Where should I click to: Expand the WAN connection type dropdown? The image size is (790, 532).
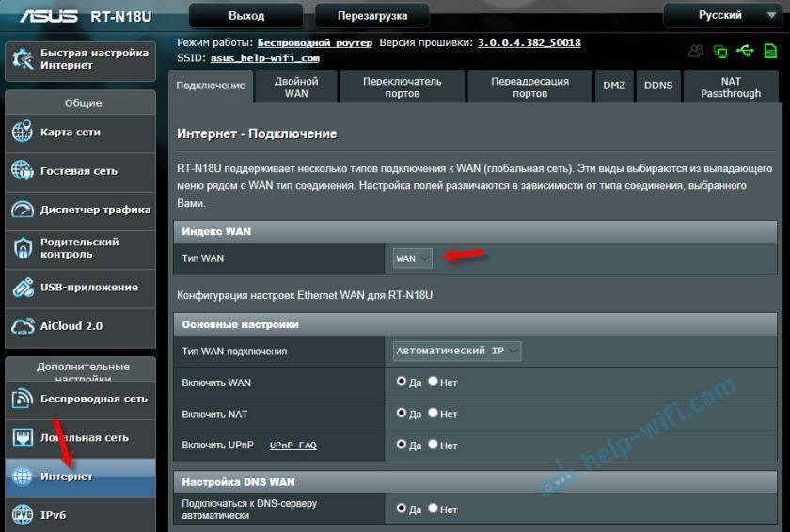tap(457, 352)
